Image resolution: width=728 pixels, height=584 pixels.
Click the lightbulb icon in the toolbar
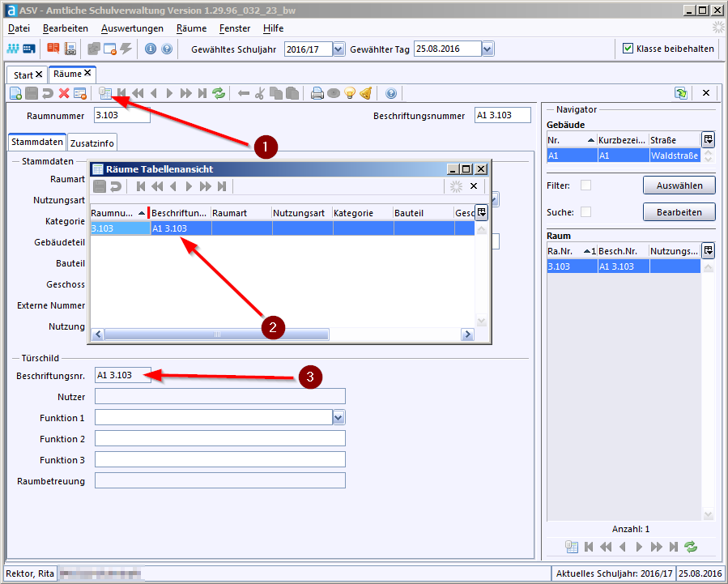(350, 93)
